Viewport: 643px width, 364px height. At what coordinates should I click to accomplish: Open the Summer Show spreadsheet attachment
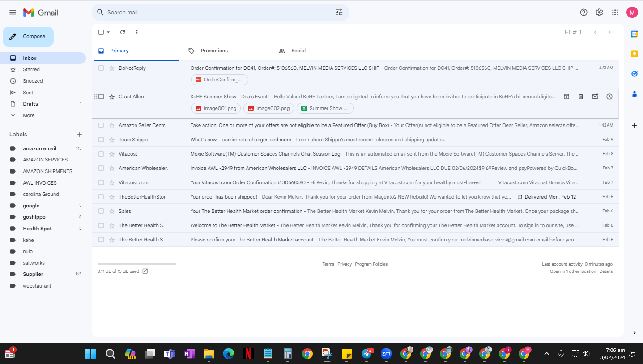point(325,108)
